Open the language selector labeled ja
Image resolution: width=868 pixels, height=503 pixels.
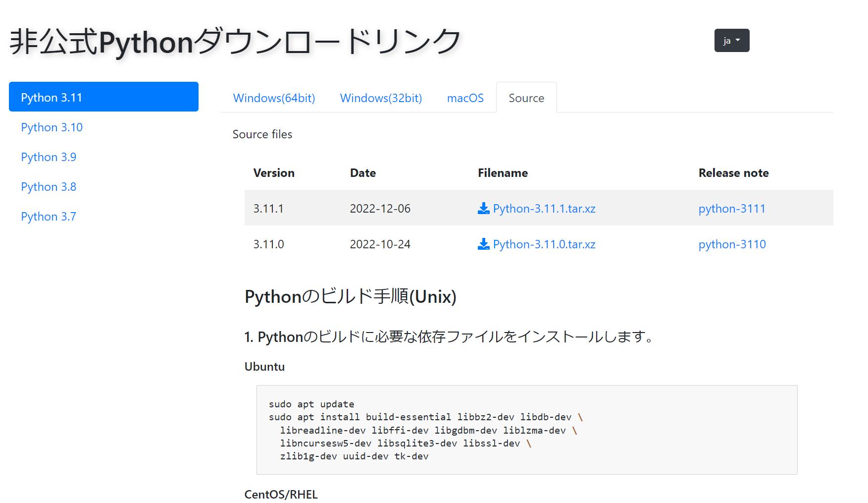pyautogui.click(x=731, y=40)
